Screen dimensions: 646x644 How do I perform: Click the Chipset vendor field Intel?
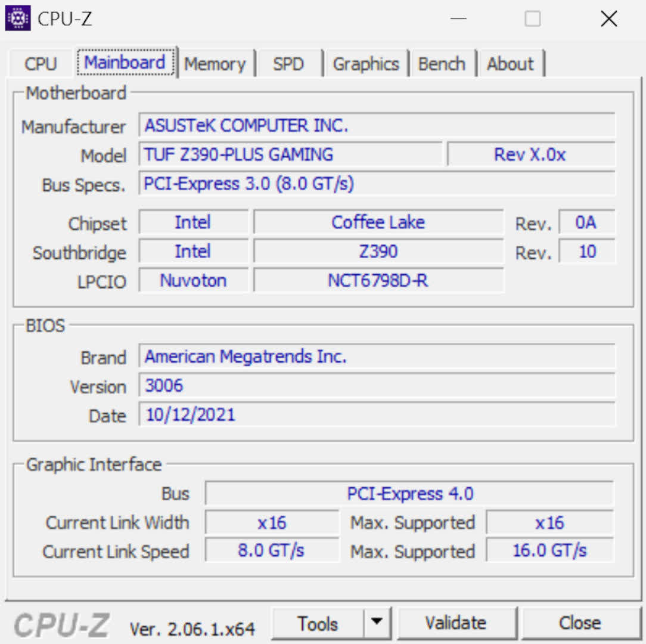click(193, 222)
